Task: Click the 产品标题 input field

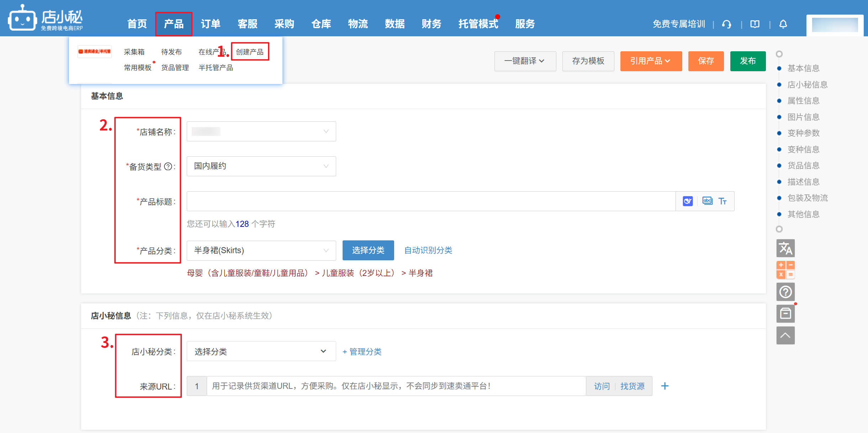Action: tap(430, 201)
